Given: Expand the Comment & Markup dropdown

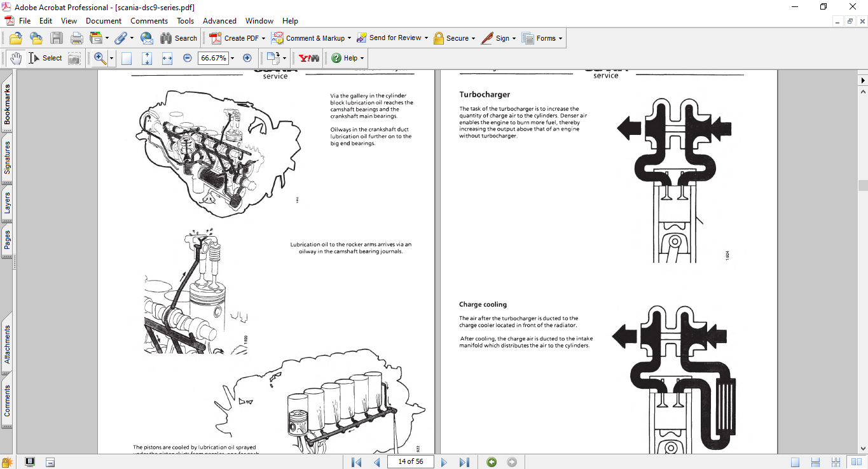Looking at the screenshot, I should click(x=350, y=38).
